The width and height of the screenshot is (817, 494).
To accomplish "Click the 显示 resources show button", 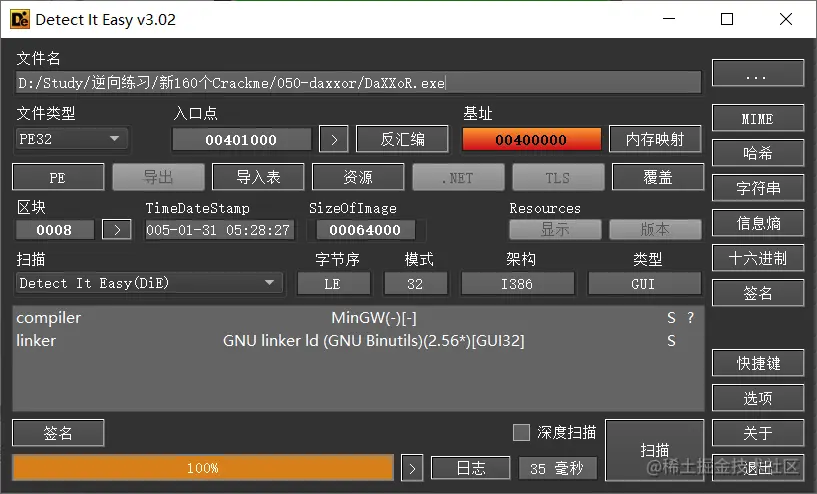I will (555, 229).
